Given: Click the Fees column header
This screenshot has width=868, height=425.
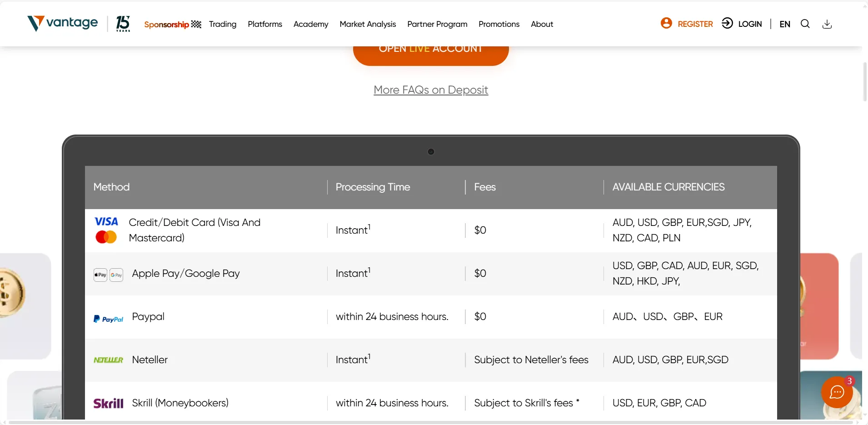Looking at the screenshot, I should [485, 187].
